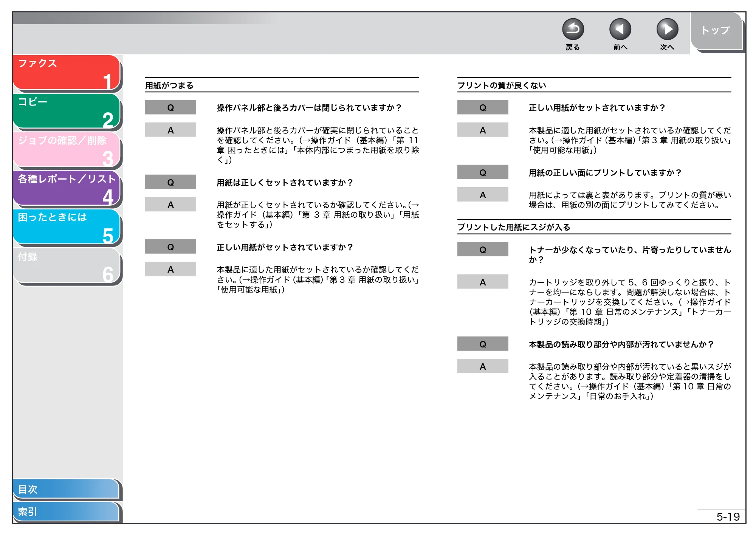The width and height of the screenshot is (756, 535).
Task: Click question 用紙は正しくセットされていますか？
Action: [x=285, y=183]
